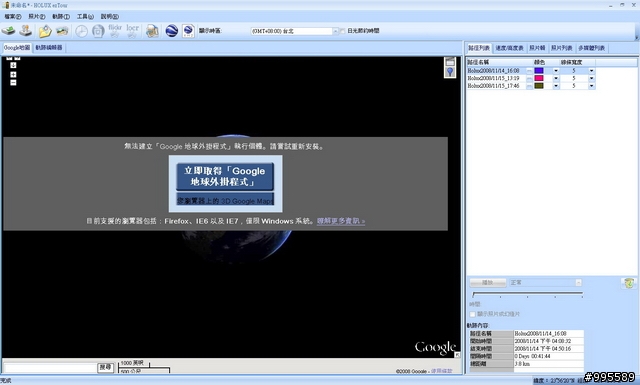Switch to the 路徑列表 tab

click(479, 48)
